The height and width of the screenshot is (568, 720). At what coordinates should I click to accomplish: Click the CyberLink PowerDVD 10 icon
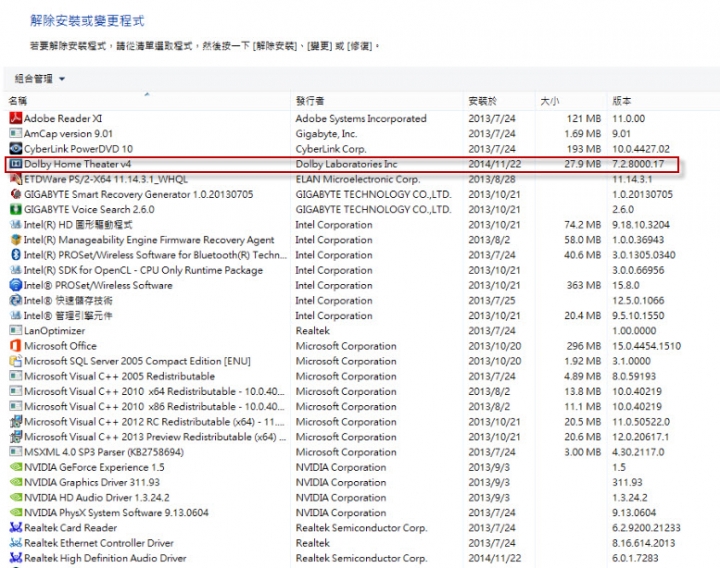pos(16,149)
